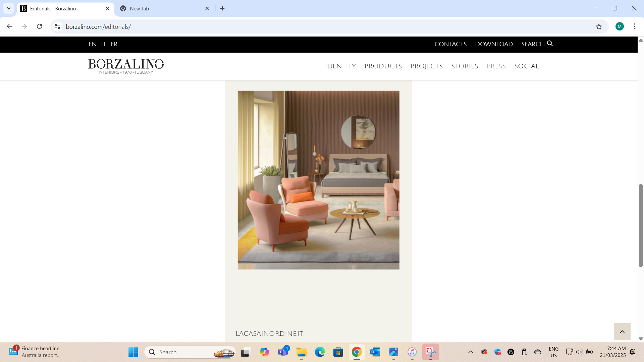Switch site language to EN
Screen dimensions: 644x362
[x=93, y=44]
